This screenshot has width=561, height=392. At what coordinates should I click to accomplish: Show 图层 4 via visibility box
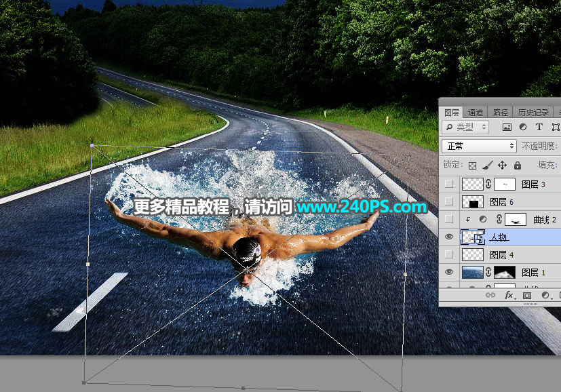[x=448, y=254]
